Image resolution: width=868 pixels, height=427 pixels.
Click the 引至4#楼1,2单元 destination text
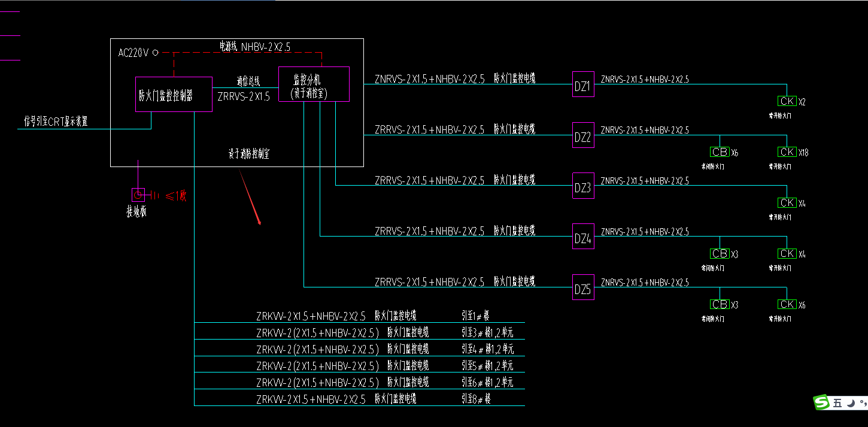(487, 349)
